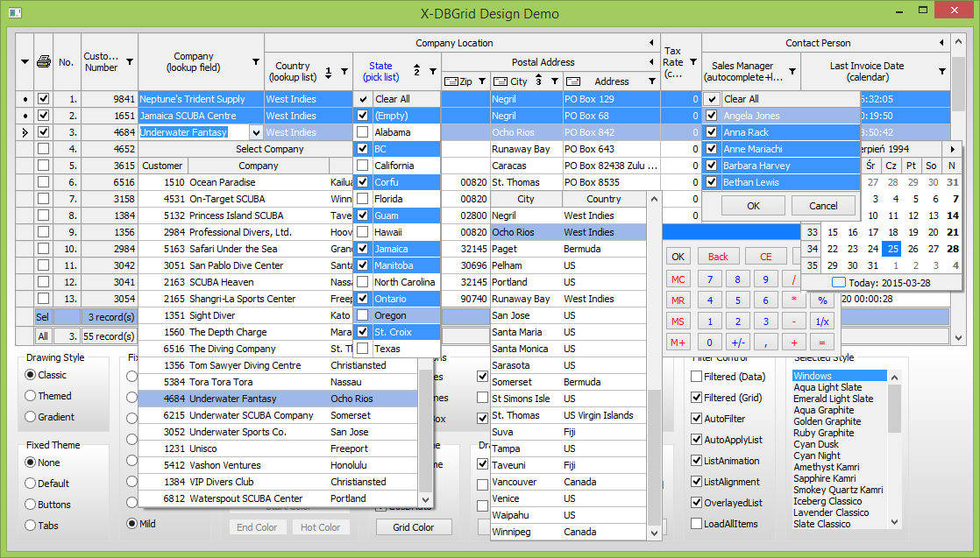Select the Themed drawing style radio button

click(x=31, y=396)
